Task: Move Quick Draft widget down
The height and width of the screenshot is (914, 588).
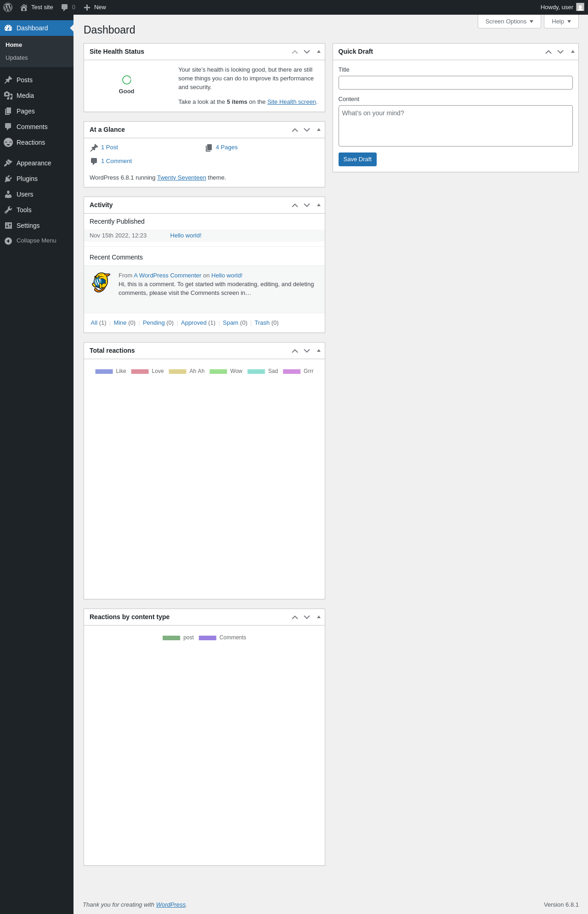Action: (560, 52)
